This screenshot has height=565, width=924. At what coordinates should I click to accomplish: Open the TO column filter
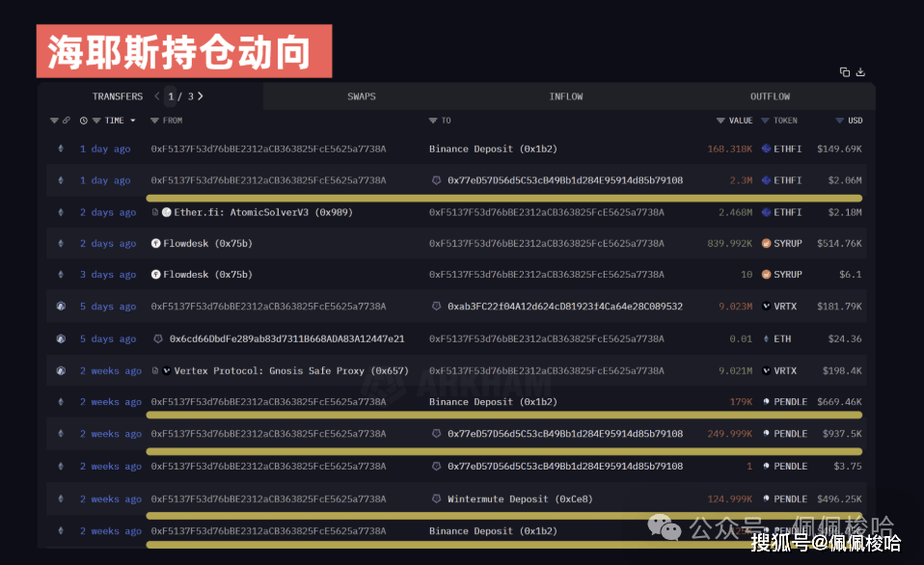tap(433, 121)
